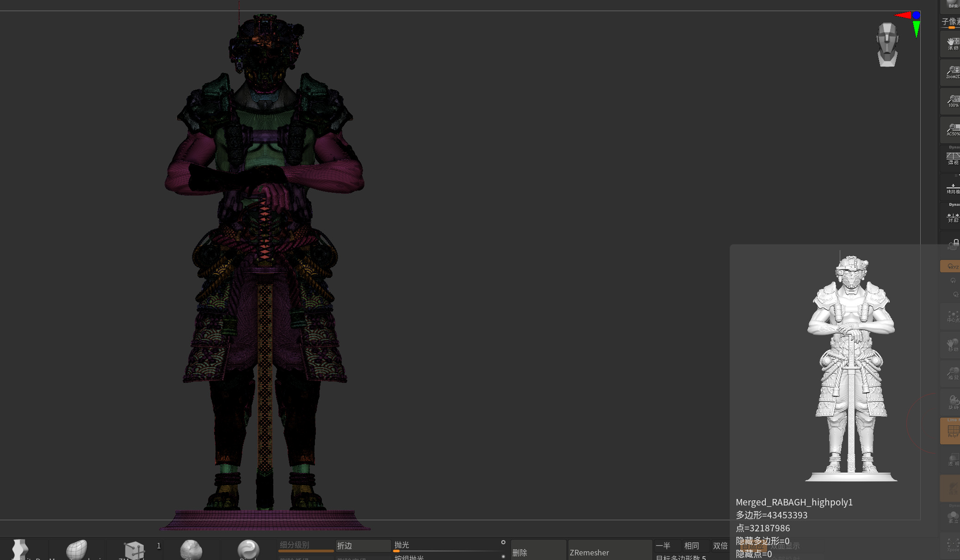Screen dimensions: 960x560
Task: Select Z-axis rotation mode icon
Action: [956, 294]
